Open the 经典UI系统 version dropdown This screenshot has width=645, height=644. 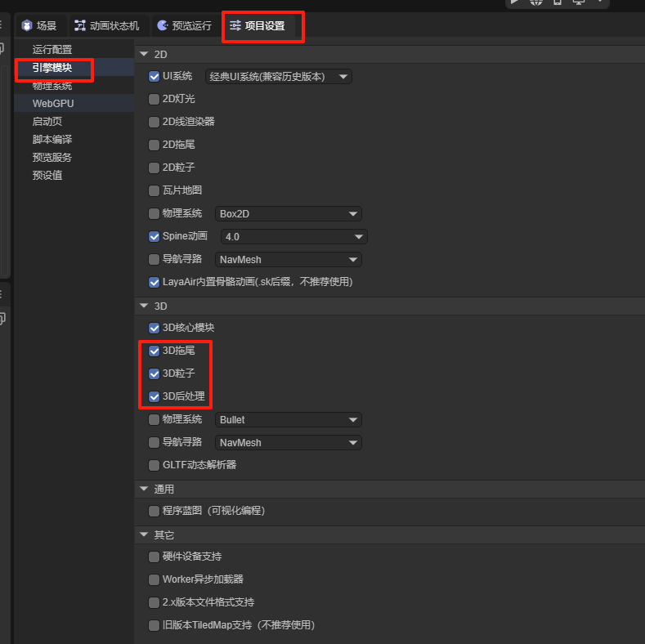[x=279, y=77]
